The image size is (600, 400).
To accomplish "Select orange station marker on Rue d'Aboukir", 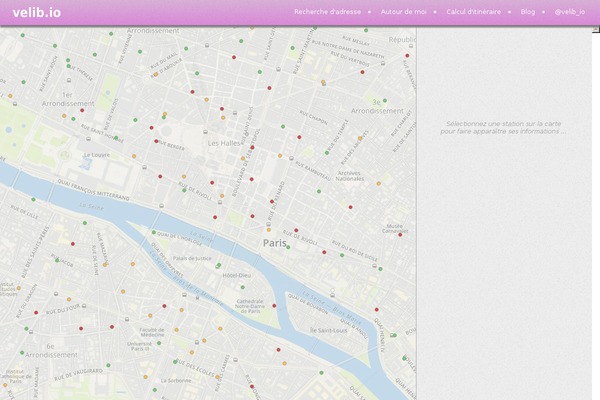I will coord(156,74).
